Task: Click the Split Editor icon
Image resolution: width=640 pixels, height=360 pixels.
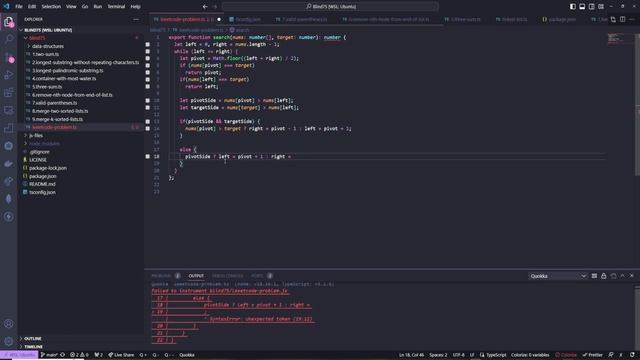Action: point(622,19)
